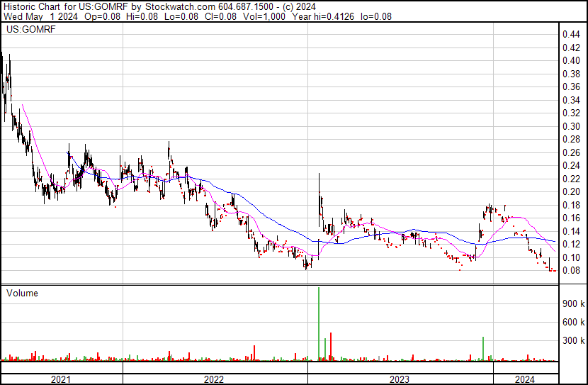The width and height of the screenshot is (588, 385).
Task: Click the tallest green volume spike in early 2023
Action: 319,324
